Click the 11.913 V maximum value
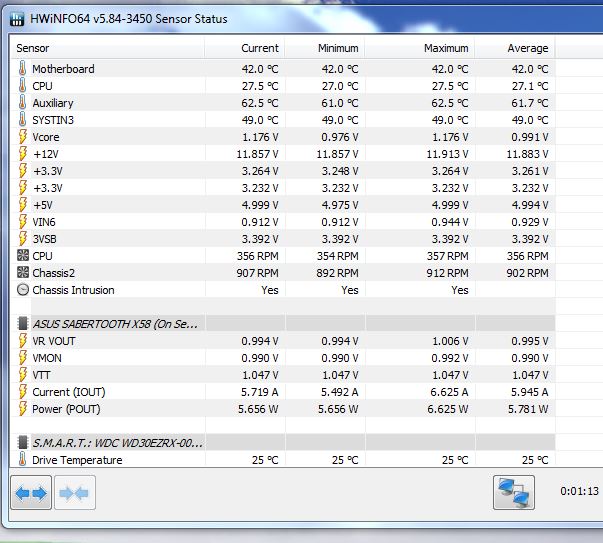The width and height of the screenshot is (603, 543). coord(447,154)
